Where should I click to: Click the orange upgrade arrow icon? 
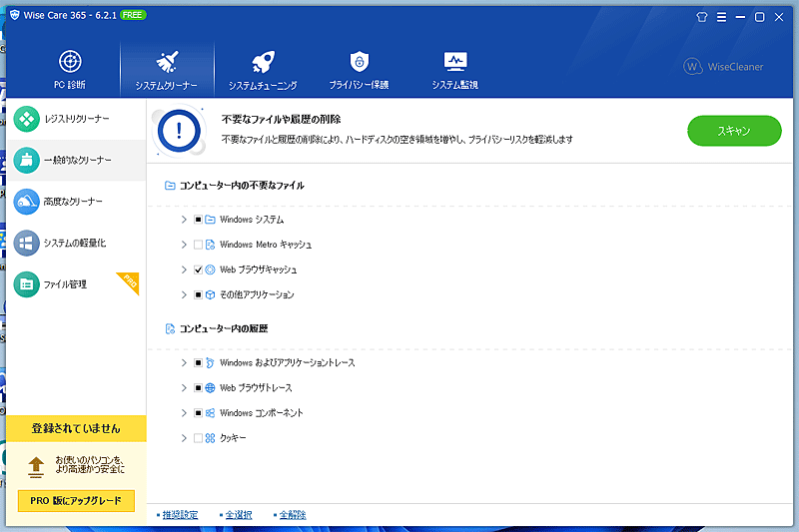36,467
